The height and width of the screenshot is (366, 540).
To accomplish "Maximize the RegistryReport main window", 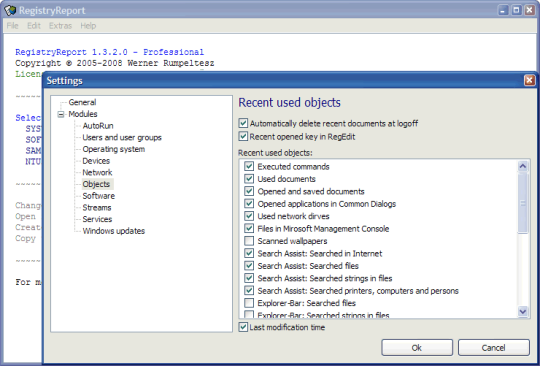I will [x=516, y=10].
